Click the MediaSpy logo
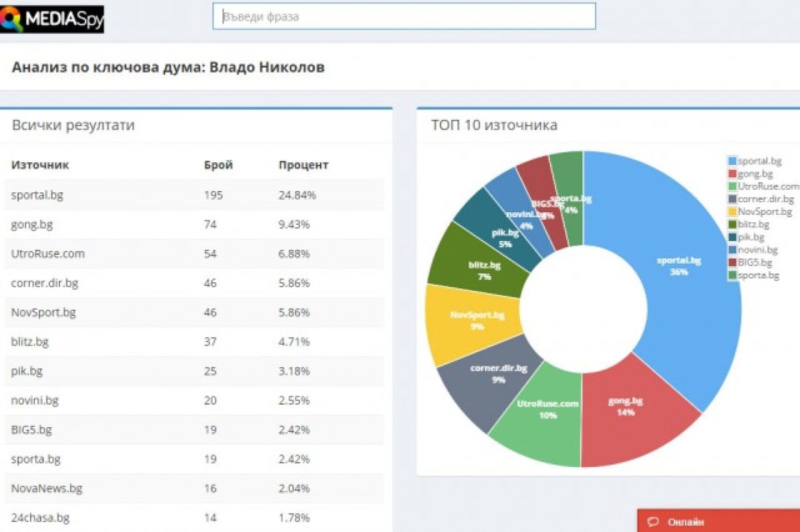Viewport: 800px width, 532px height. coord(52,19)
